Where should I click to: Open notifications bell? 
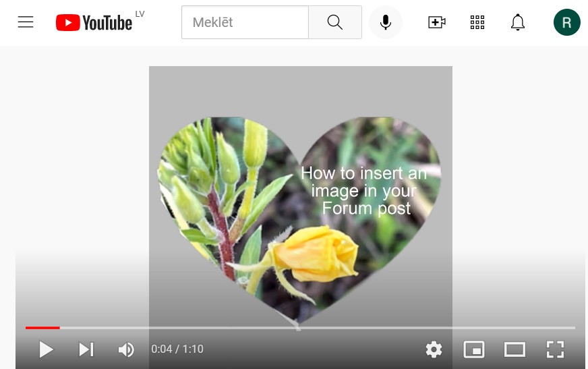pos(518,22)
